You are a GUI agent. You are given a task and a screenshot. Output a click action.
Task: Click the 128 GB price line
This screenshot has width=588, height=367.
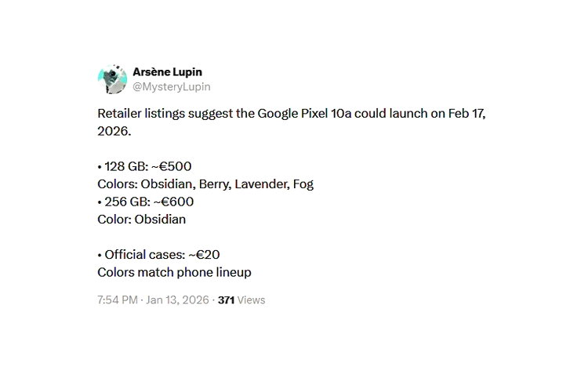click(x=145, y=166)
